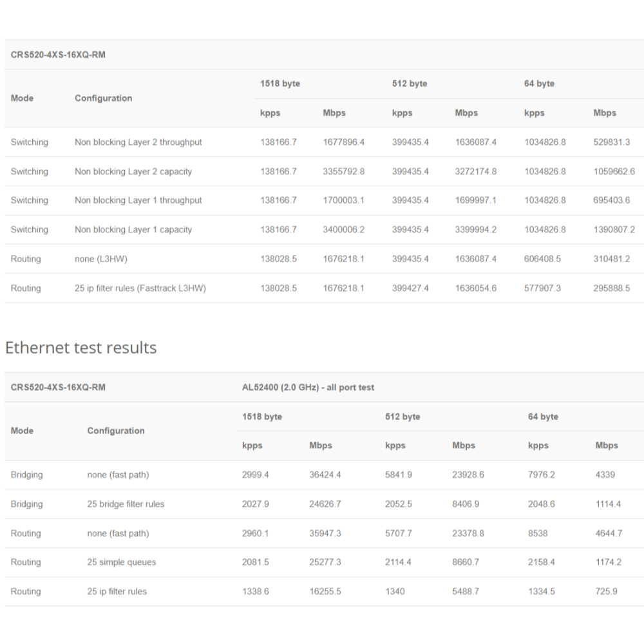Click the value 5841.9

pos(399,475)
